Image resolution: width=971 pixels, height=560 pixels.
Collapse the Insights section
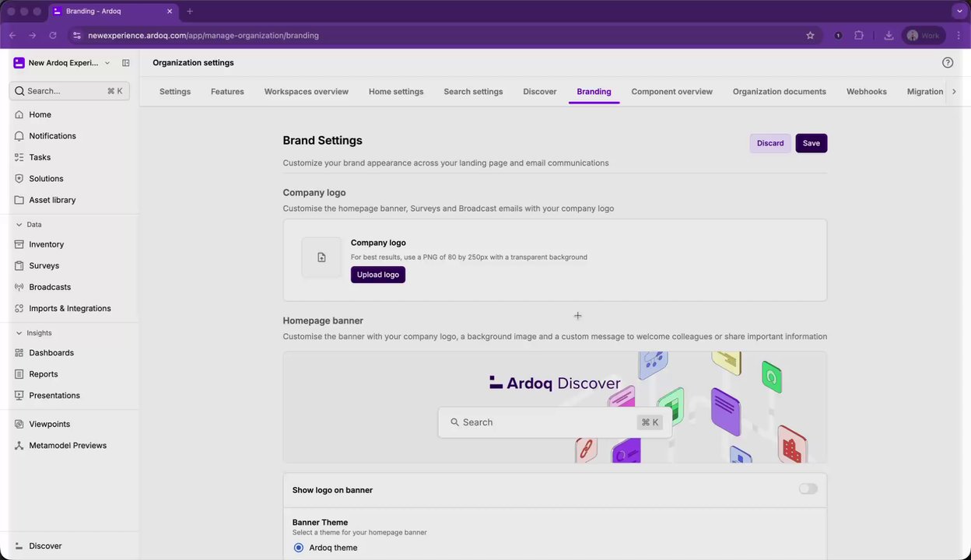(x=19, y=333)
